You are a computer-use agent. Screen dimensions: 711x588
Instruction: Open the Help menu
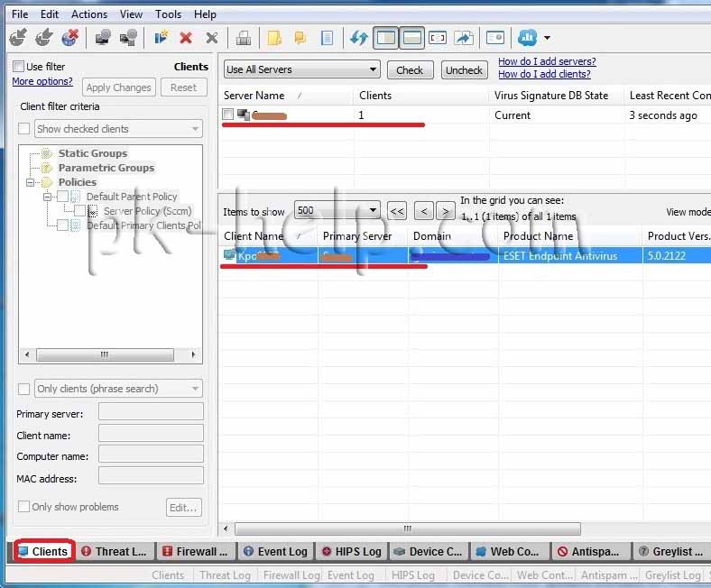tap(205, 14)
